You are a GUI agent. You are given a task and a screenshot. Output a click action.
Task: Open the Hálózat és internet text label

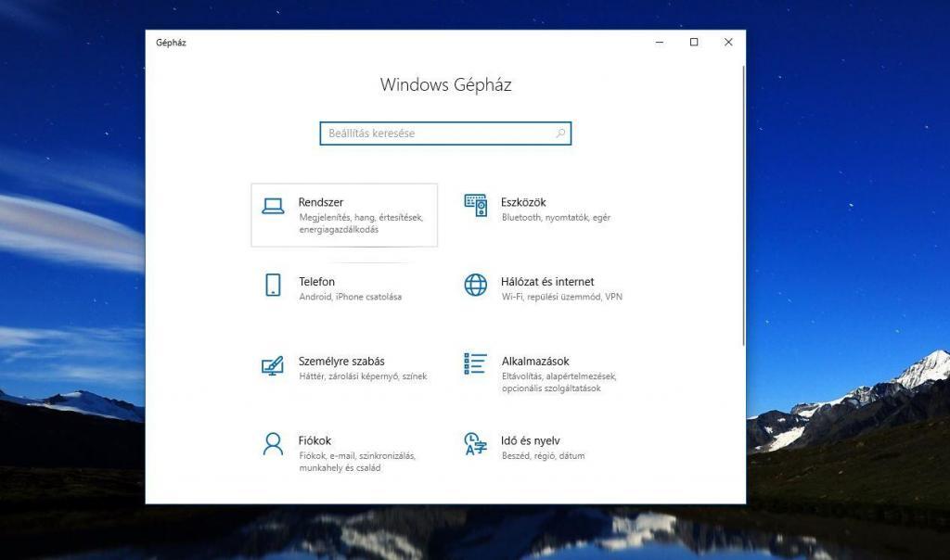[x=547, y=282]
